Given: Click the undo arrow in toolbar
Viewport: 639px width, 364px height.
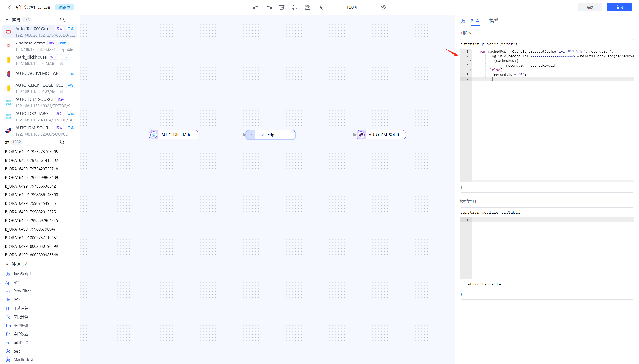Looking at the screenshot, I should point(256,7).
